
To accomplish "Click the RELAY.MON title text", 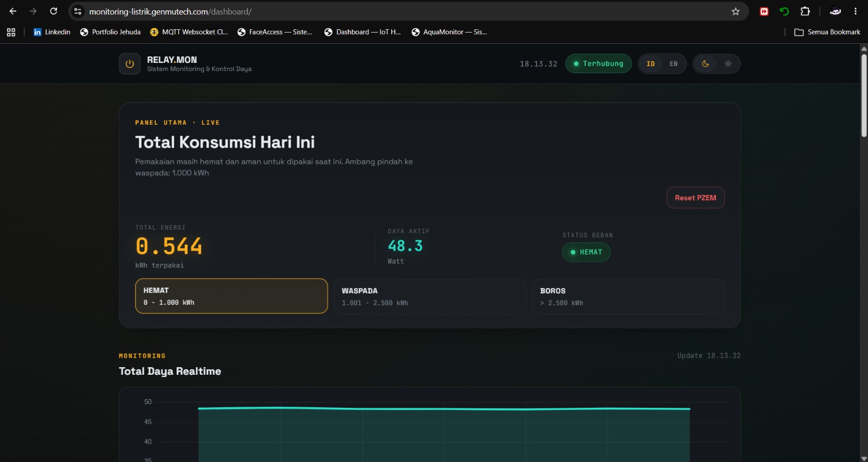I will tap(172, 60).
